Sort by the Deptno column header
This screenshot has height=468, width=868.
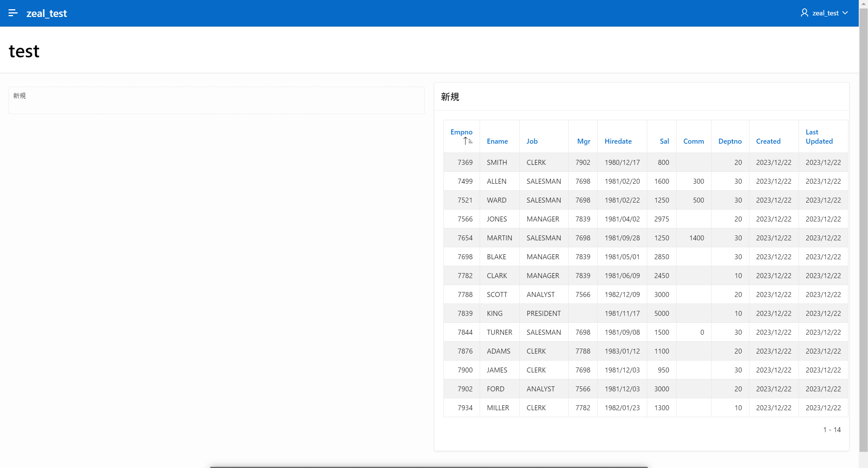click(x=730, y=141)
